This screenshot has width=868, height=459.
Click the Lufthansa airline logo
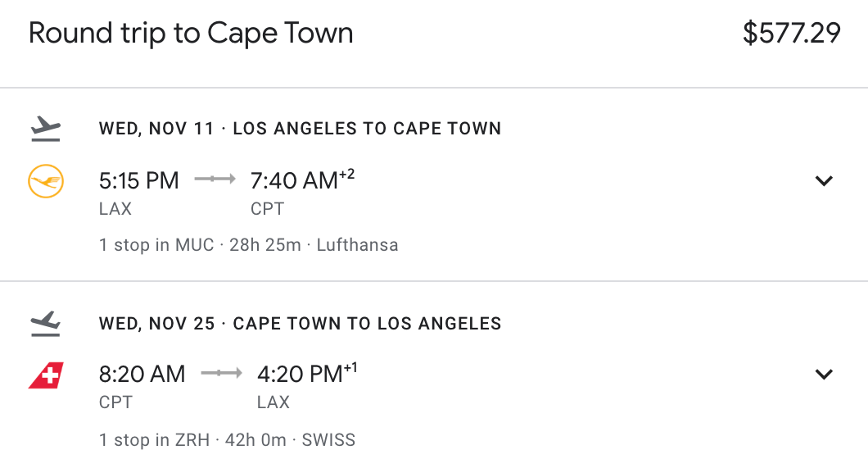point(46,180)
